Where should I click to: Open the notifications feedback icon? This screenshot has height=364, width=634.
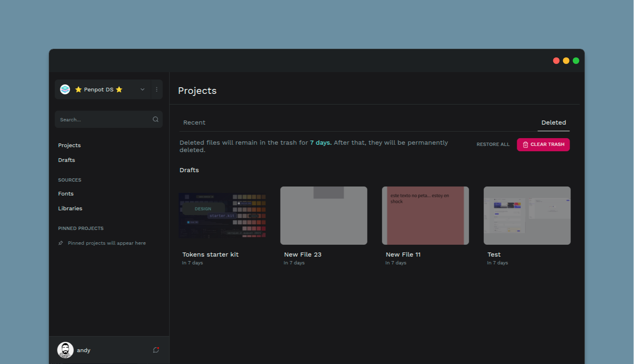156,350
